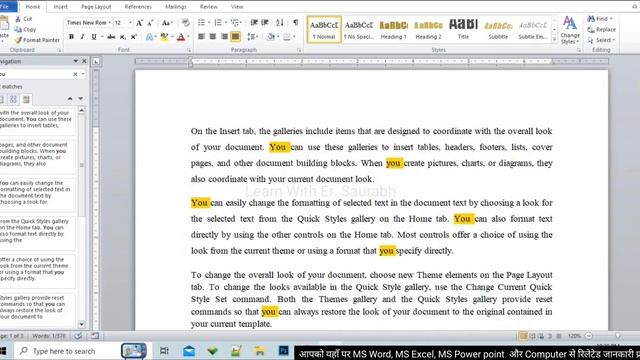
Task: Apply Subtitle style
Action: click(498, 29)
